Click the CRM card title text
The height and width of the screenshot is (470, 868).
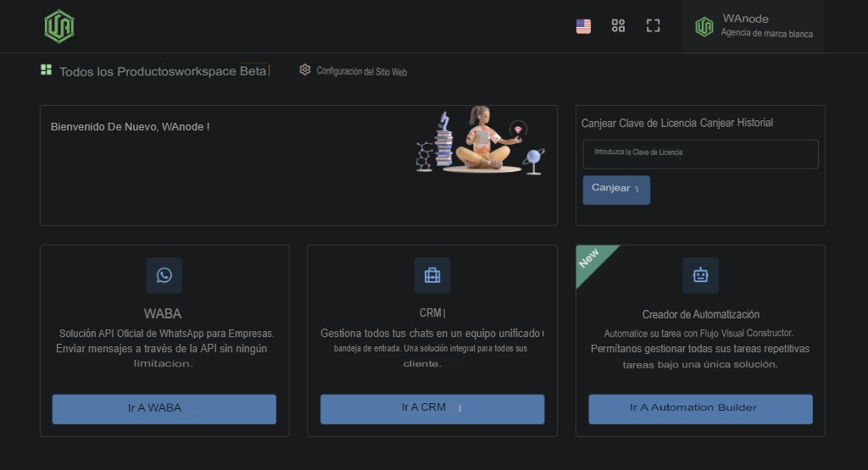[x=430, y=313]
